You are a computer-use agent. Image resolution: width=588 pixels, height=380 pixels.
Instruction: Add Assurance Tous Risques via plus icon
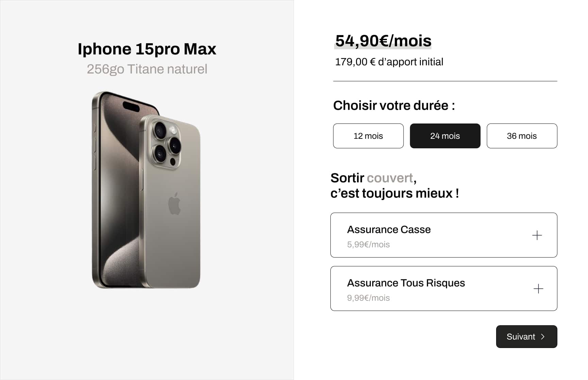point(538,288)
